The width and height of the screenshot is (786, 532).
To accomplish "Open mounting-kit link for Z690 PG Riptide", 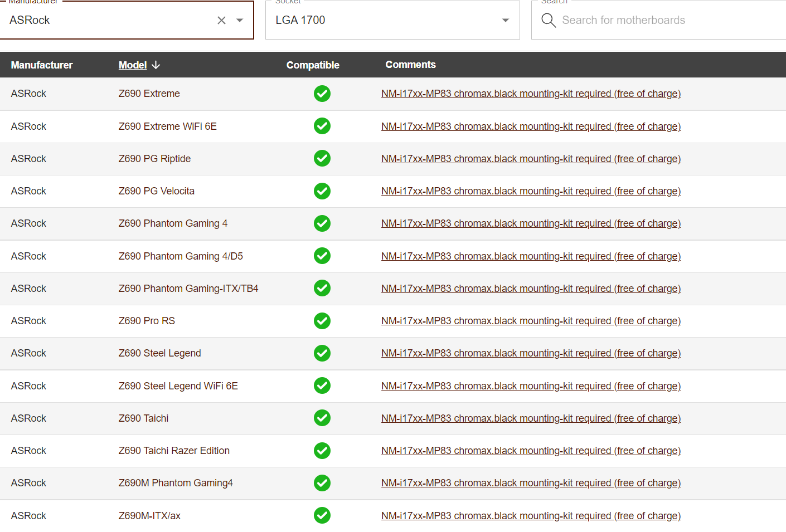I will 531,159.
